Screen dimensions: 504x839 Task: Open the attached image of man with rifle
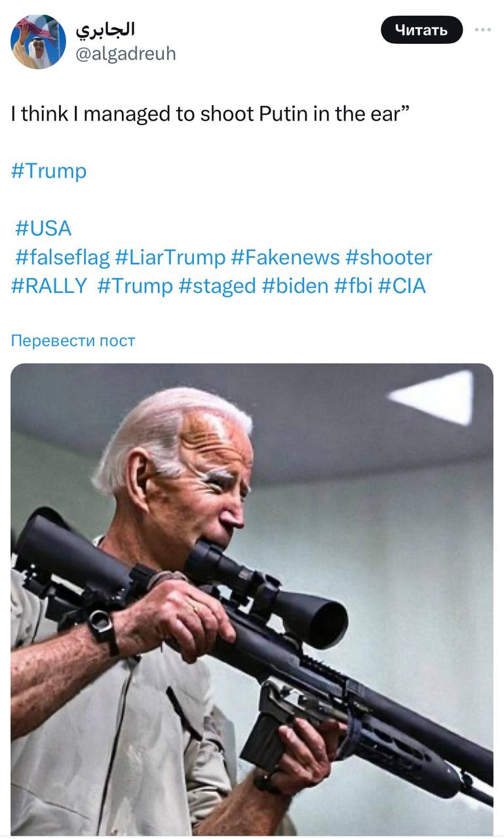[252, 599]
